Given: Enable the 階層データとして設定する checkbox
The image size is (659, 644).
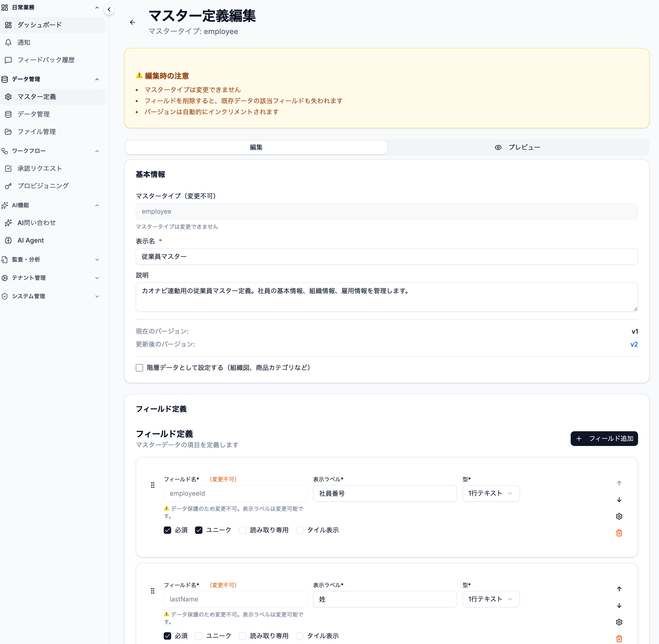Looking at the screenshot, I should click(x=139, y=368).
